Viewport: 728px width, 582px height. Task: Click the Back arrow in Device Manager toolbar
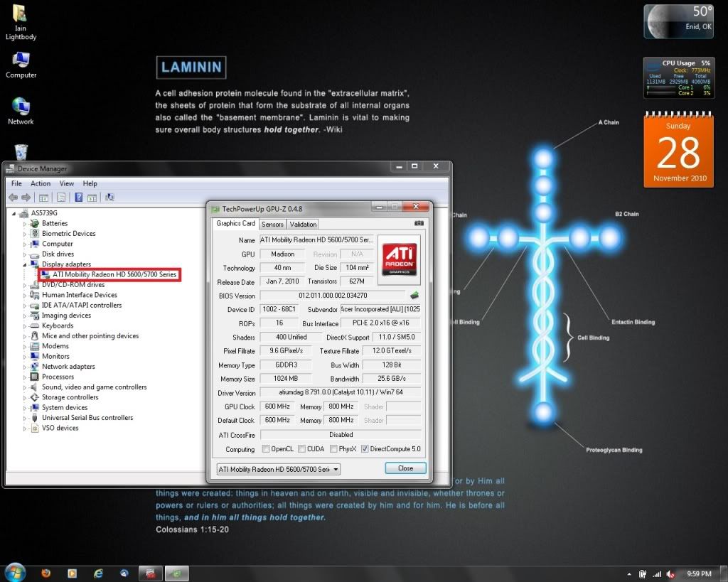click(x=13, y=198)
